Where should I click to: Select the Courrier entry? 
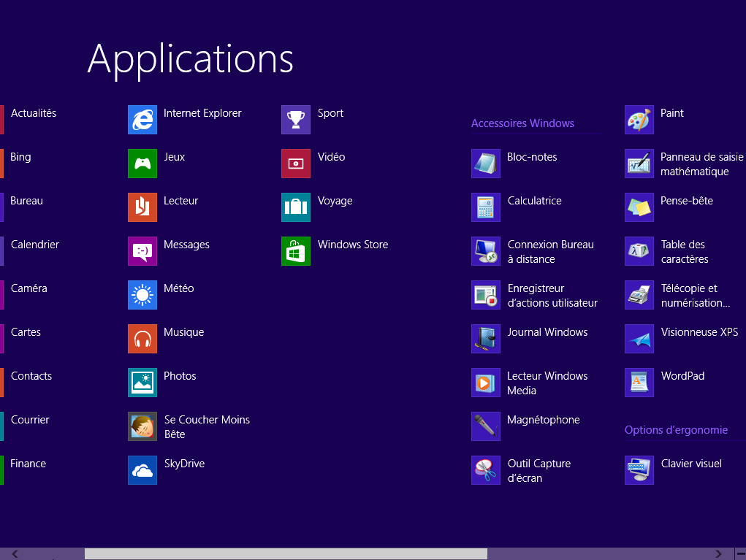click(x=30, y=420)
